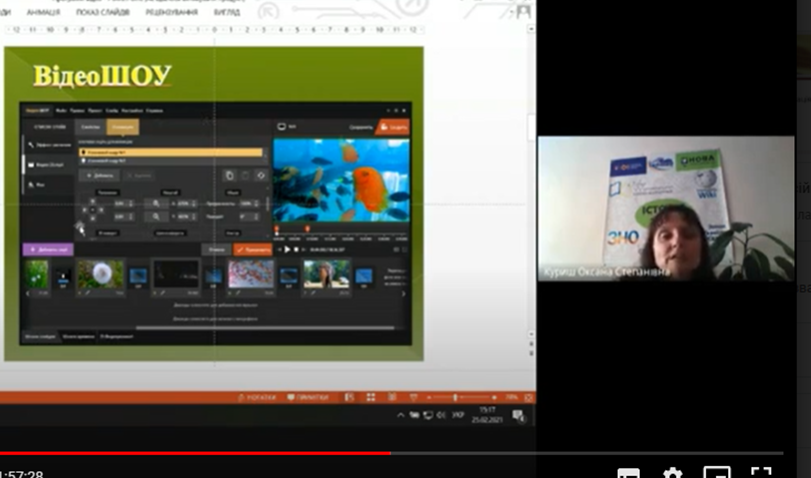
Task: Click the zoom percentage value in status bar
Action: click(x=511, y=397)
